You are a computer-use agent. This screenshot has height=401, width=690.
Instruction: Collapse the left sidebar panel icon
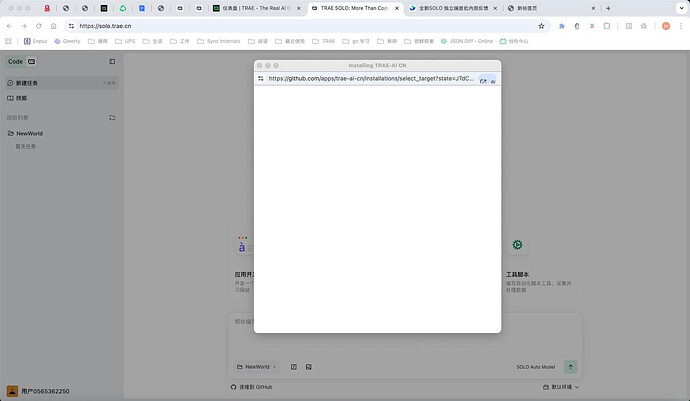coord(112,62)
